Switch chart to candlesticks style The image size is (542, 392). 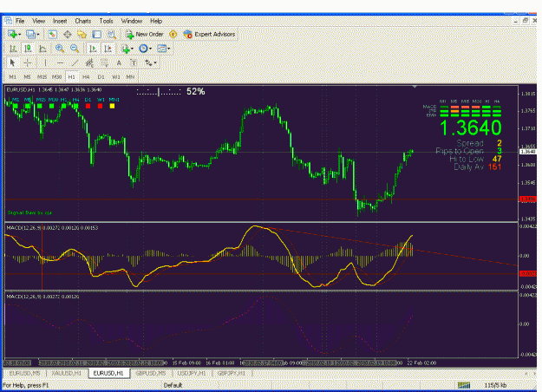28,49
